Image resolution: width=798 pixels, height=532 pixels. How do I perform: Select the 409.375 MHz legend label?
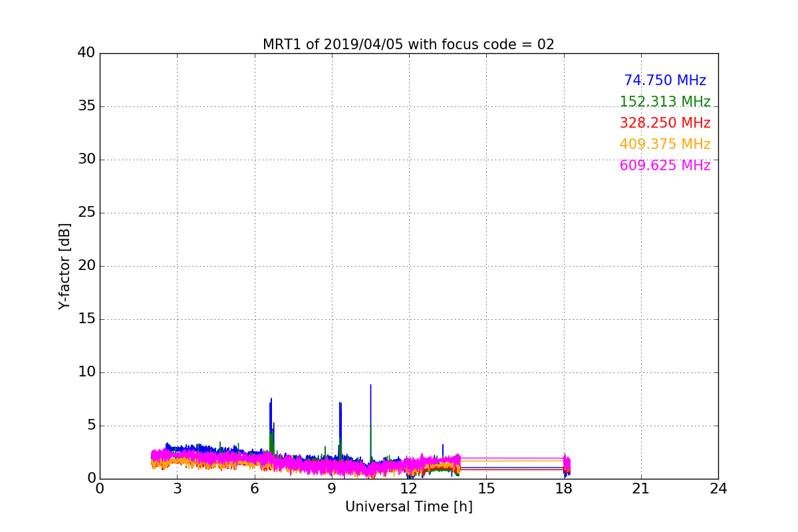pos(665,144)
